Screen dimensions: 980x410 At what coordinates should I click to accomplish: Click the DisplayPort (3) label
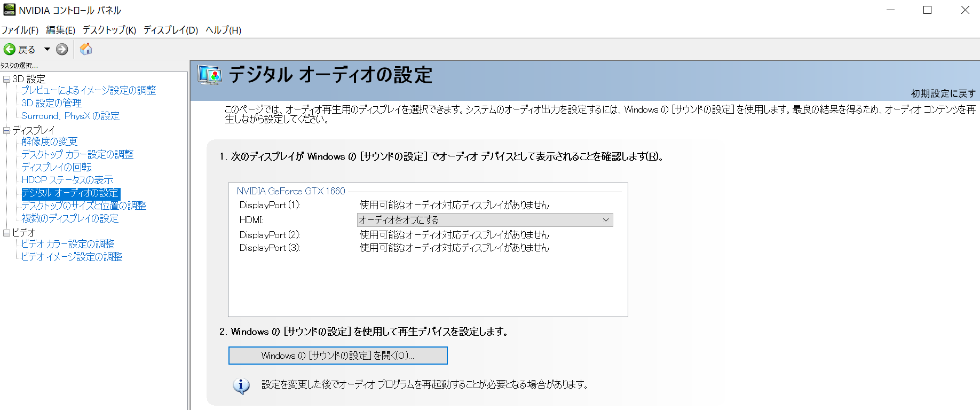point(270,248)
